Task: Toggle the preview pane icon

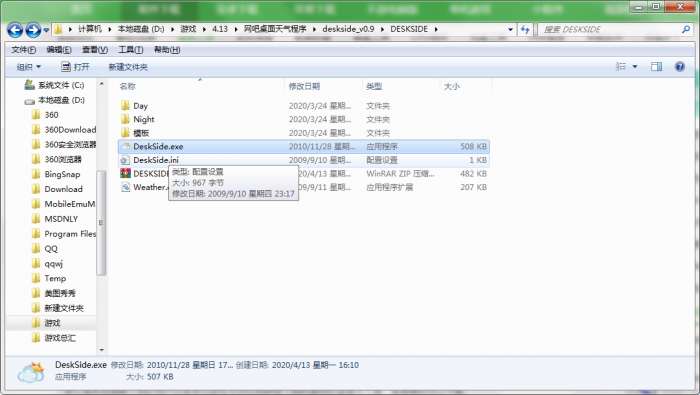Action: (x=656, y=67)
